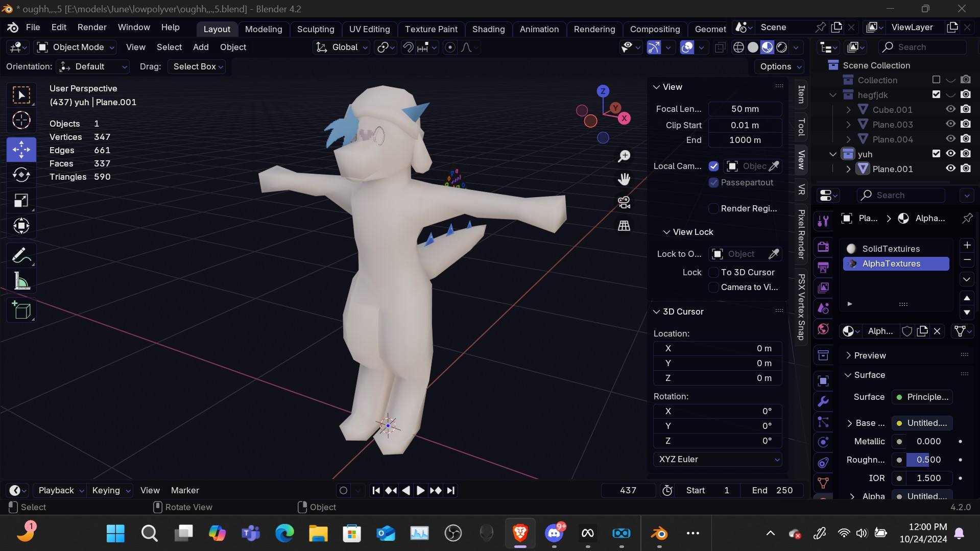
Task: Open the XYZ Euler rotation mode dropdown
Action: [x=718, y=459]
